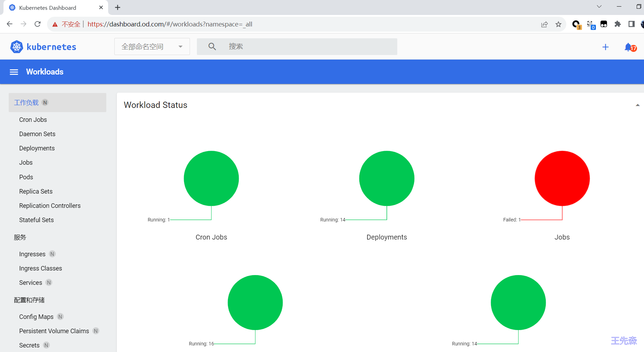Go to Stateful Sets
Screen dimensions: 644x352
(x=37, y=220)
